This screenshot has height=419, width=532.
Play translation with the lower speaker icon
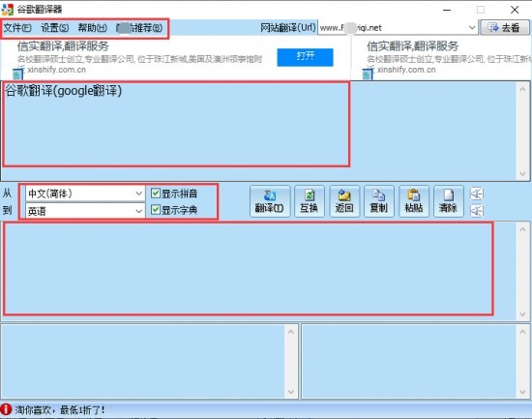coord(477,211)
